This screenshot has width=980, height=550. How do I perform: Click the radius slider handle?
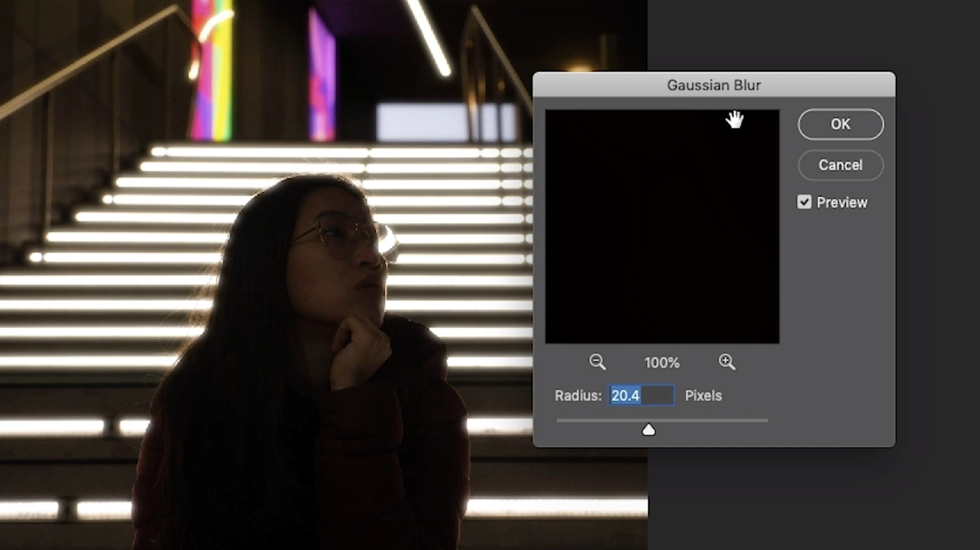pos(648,429)
